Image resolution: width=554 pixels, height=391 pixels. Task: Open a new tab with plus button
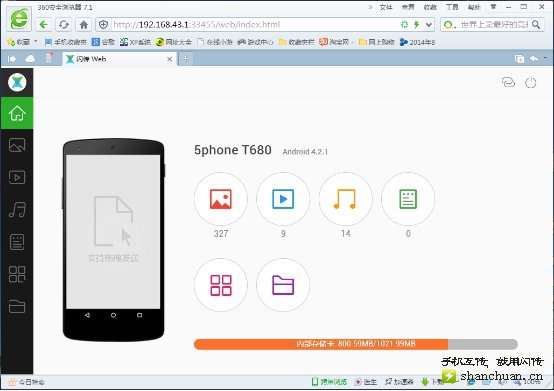185,59
